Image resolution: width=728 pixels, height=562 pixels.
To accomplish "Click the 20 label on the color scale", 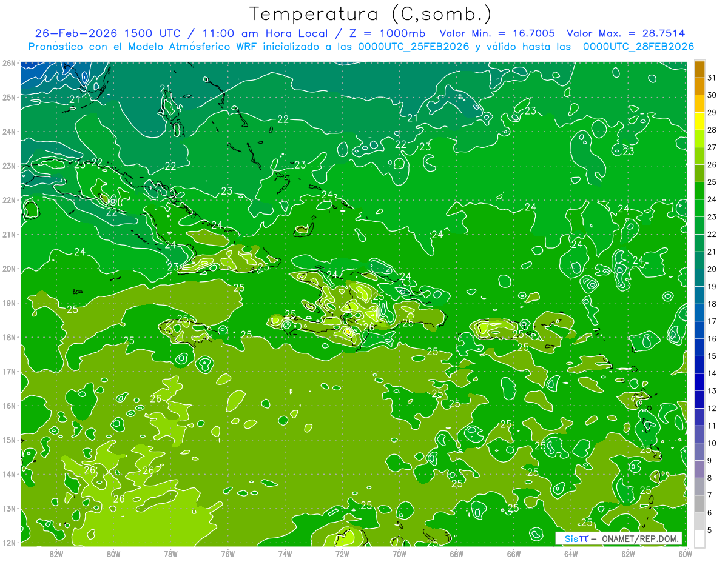I will [712, 269].
